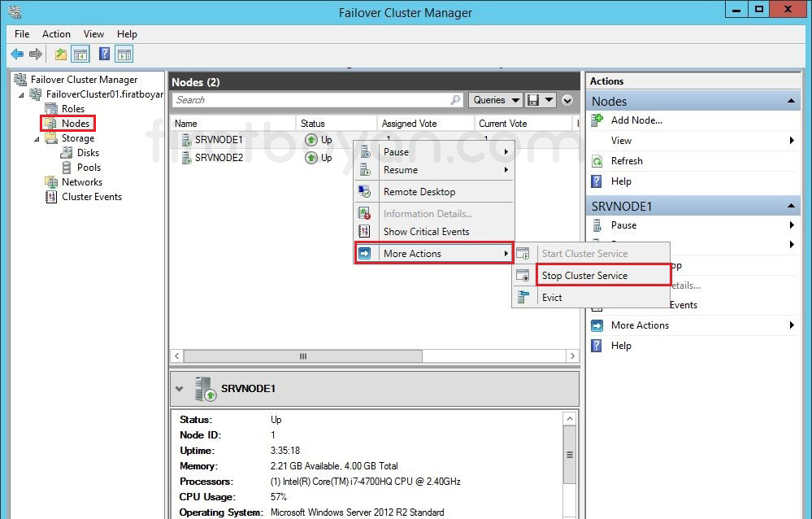
Task: Click the Show Critical Events icon
Action: click(365, 231)
